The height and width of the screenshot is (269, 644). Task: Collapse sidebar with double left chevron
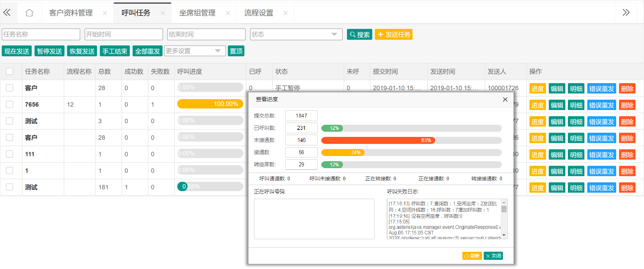7,13
